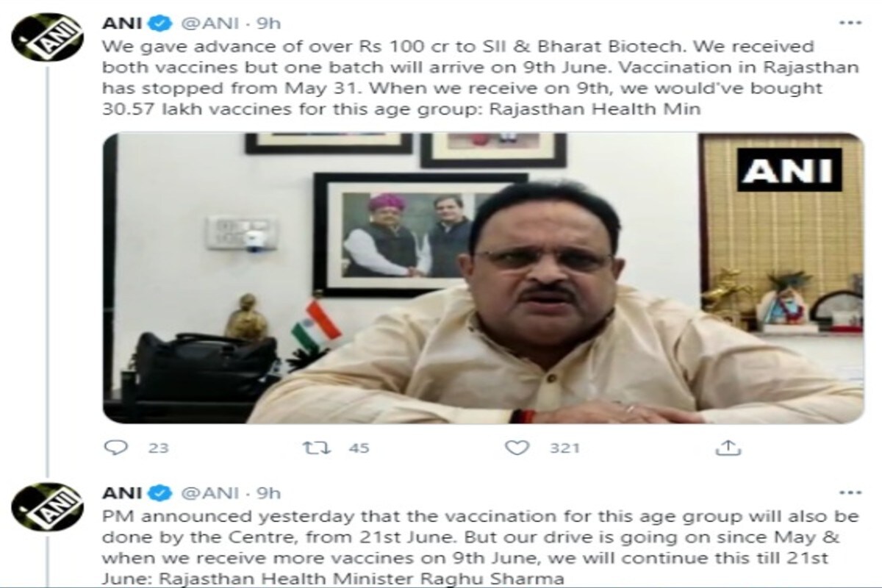Click the 45 retweets count
882x588 pixels.
pyautogui.click(x=359, y=448)
